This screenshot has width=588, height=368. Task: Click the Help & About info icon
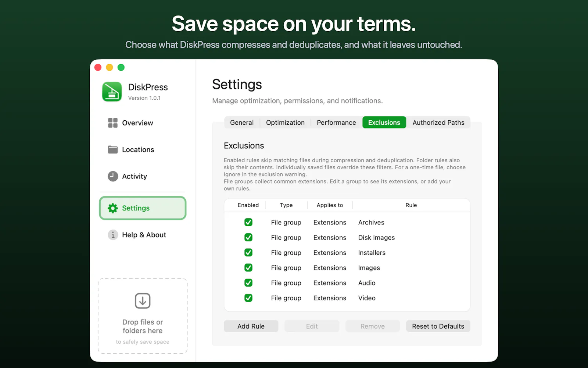tap(113, 235)
